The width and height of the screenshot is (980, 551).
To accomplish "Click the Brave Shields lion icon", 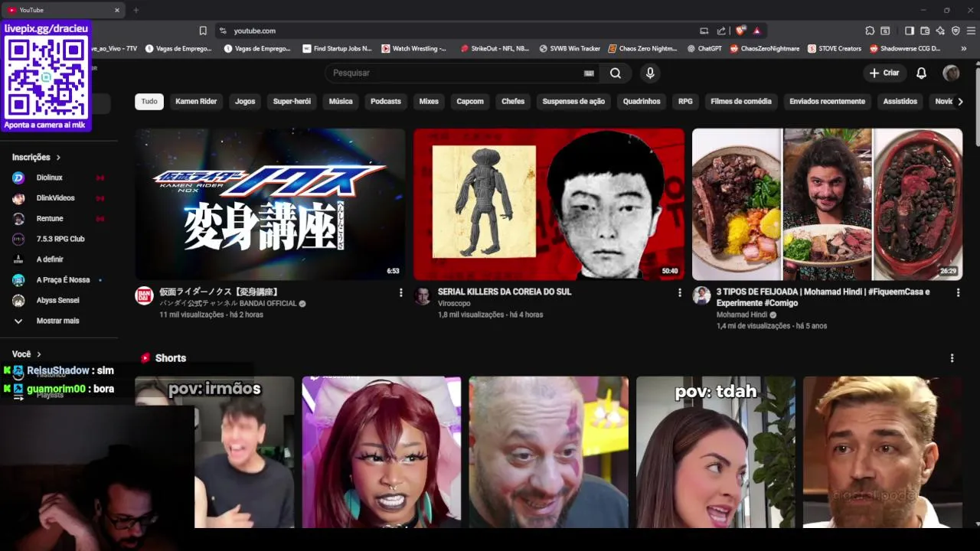I will coord(740,31).
